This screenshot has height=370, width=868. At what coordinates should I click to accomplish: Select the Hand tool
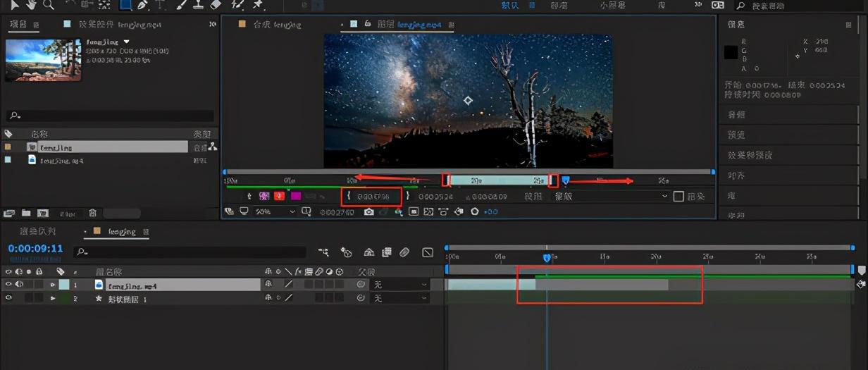(x=31, y=5)
